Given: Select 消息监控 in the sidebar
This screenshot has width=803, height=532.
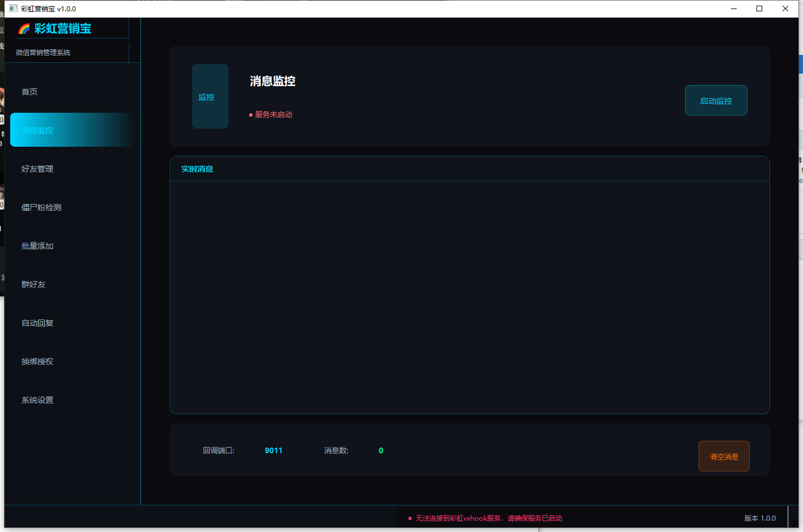Looking at the screenshot, I should (x=73, y=130).
